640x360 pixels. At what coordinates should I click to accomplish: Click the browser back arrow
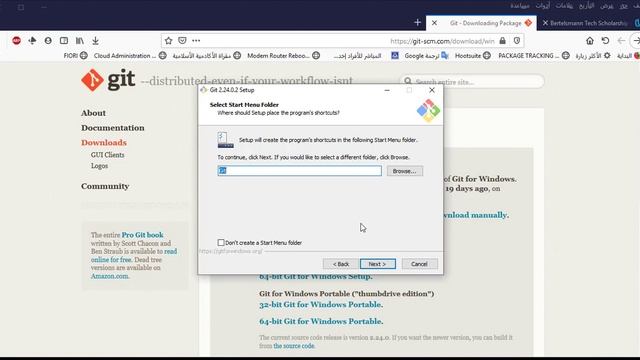coord(621,40)
